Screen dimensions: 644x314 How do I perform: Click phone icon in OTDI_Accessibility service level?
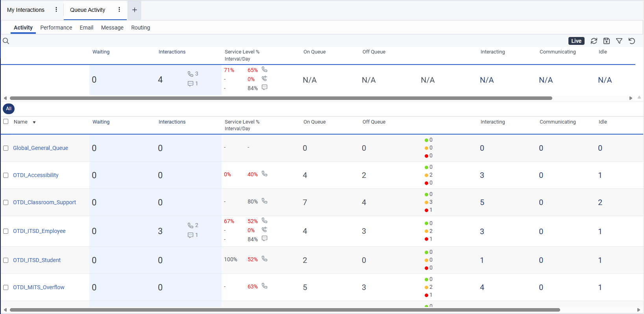265,174
